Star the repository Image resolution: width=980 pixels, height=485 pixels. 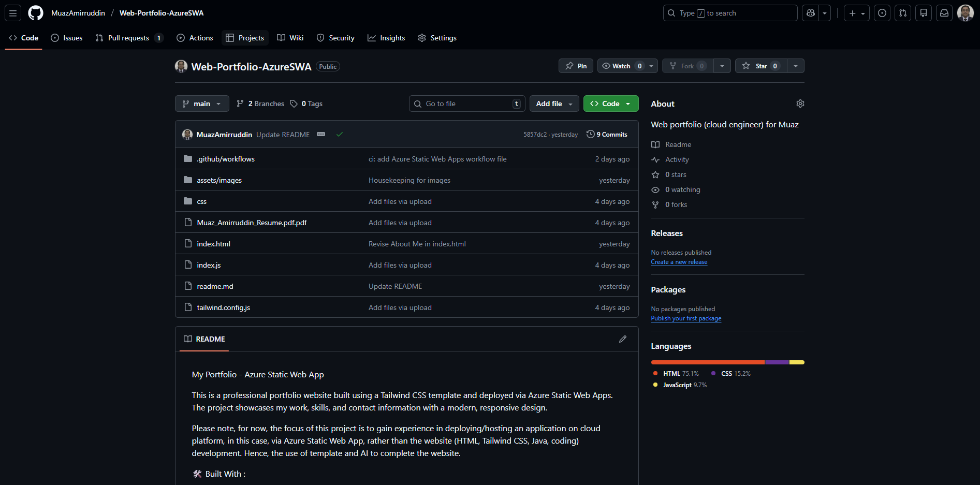point(760,66)
